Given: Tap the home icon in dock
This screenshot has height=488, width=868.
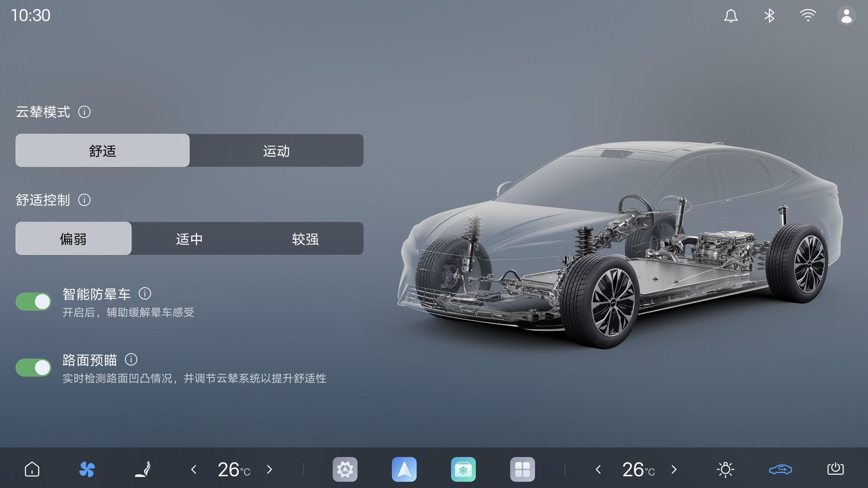Looking at the screenshot, I should click(32, 469).
